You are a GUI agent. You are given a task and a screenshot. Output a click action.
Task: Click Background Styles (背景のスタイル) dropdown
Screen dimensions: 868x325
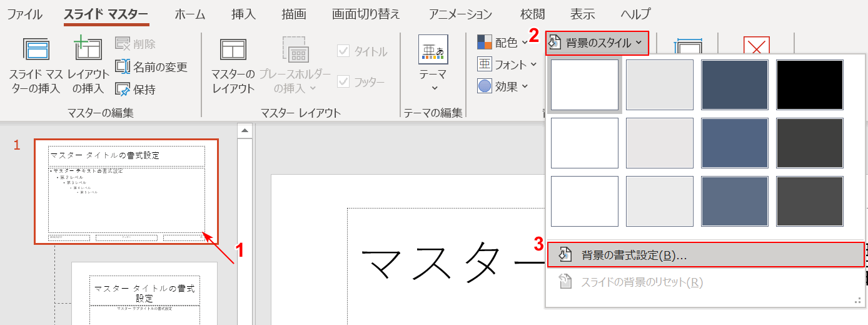click(597, 43)
